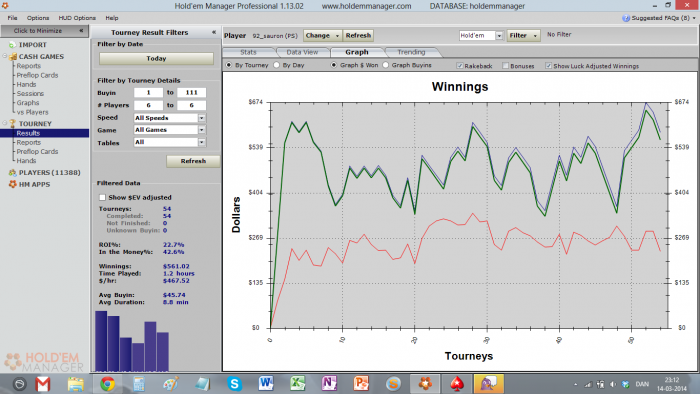Open the HM APPS icon

[x=12, y=184]
